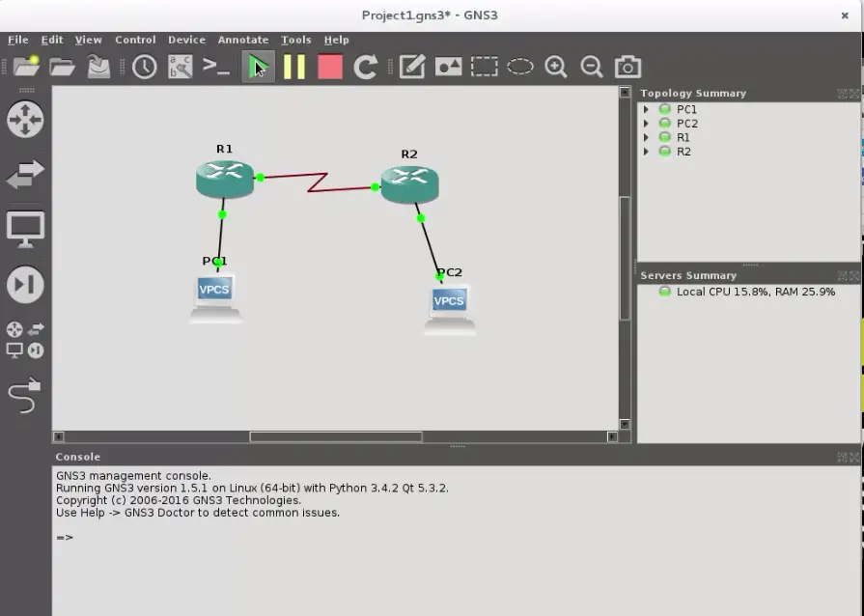Image resolution: width=864 pixels, height=616 pixels.
Task: Open the Edit menu
Action: click(52, 40)
